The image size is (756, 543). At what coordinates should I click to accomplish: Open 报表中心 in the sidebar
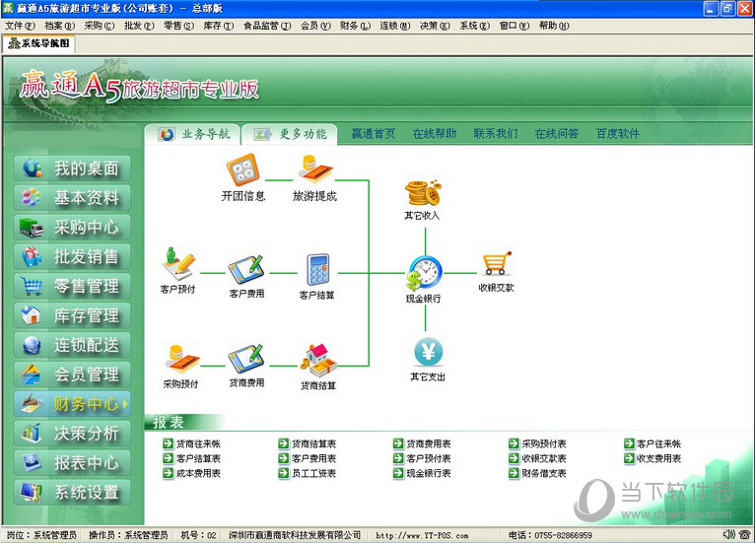72,462
